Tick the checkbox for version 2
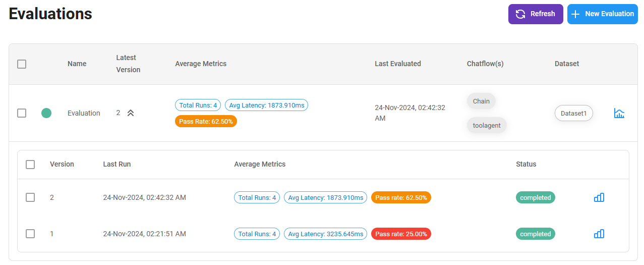The width and height of the screenshot is (644, 265). (x=30, y=197)
